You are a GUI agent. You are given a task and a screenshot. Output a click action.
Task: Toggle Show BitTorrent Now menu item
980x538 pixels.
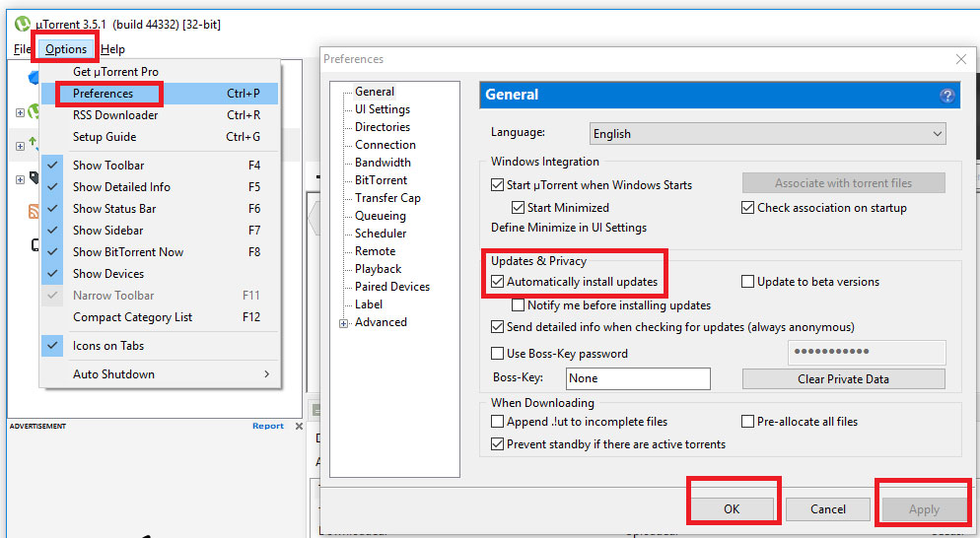160,252
